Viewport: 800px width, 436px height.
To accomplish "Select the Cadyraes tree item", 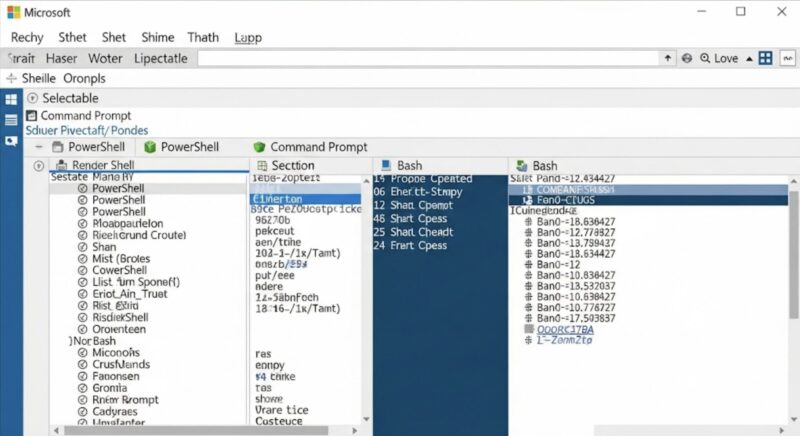I will 115,412.
